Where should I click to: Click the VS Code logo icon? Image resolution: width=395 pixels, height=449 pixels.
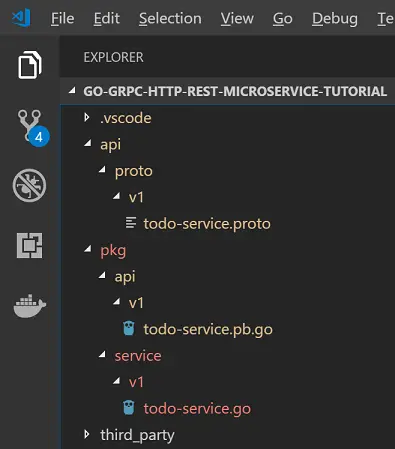[21, 18]
